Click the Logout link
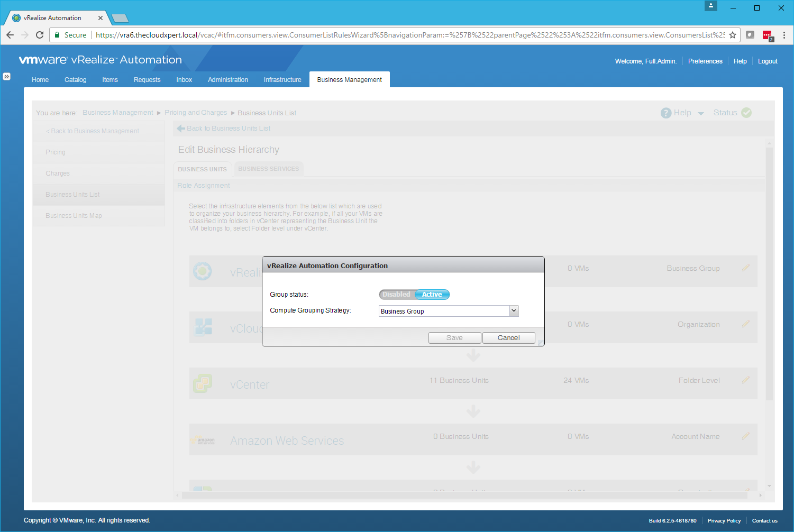This screenshot has width=794, height=532. pyautogui.click(x=768, y=61)
